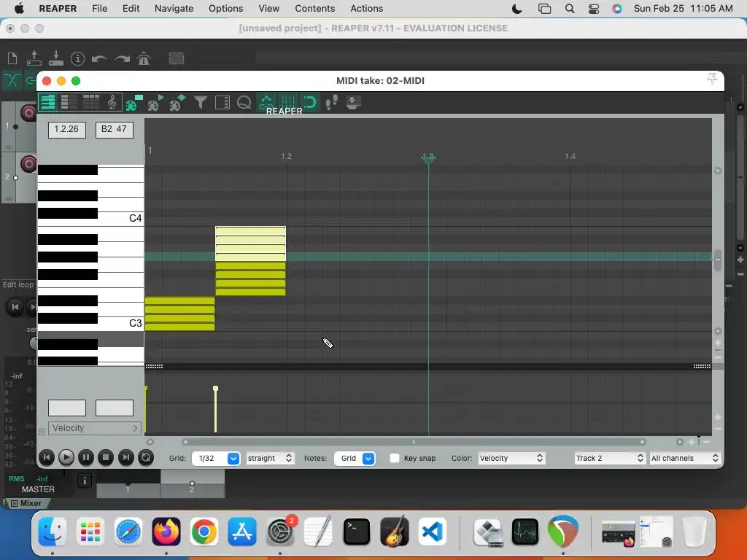Image resolution: width=747 pixels, height=560 pixels.
Task: Click the dock MIDI editor icon
Action: (353, 102)
